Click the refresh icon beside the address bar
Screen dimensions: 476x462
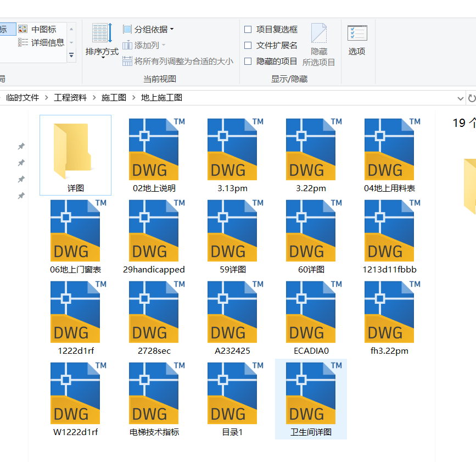(x=472, y=97)
